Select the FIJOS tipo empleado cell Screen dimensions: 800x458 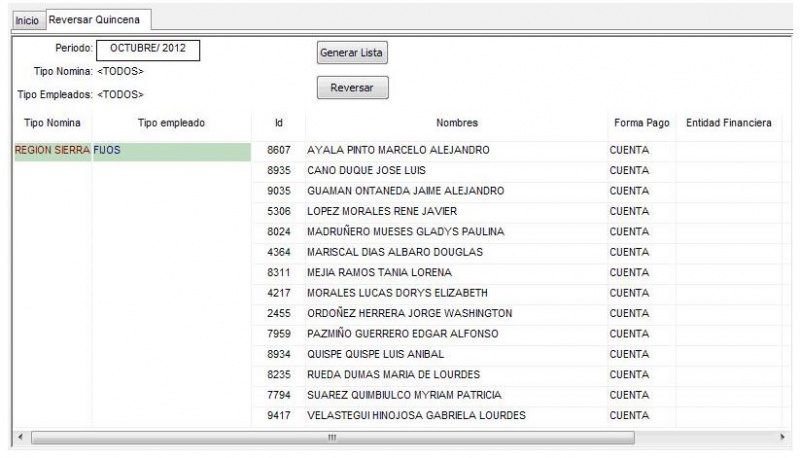point(171,151)
